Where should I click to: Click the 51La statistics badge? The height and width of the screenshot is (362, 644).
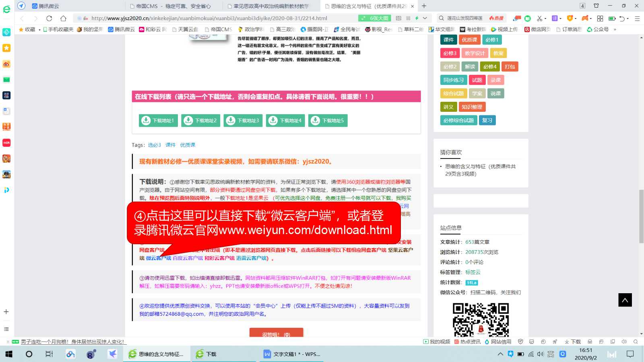click(472, 283)
